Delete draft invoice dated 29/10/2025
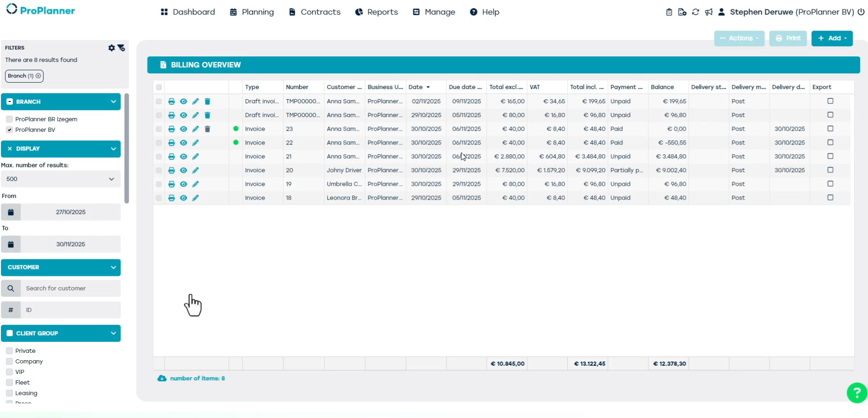The height and width of the screenshot is (418, 868). (x=207, y=115)
